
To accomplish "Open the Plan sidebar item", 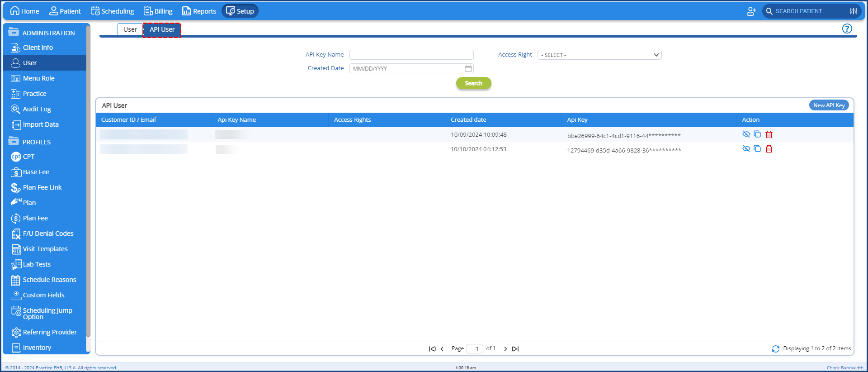I will (44, 203).
